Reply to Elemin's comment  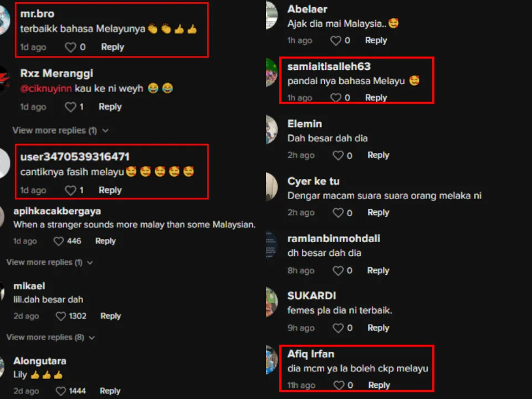pyautogui.click(x=378, y=155)
